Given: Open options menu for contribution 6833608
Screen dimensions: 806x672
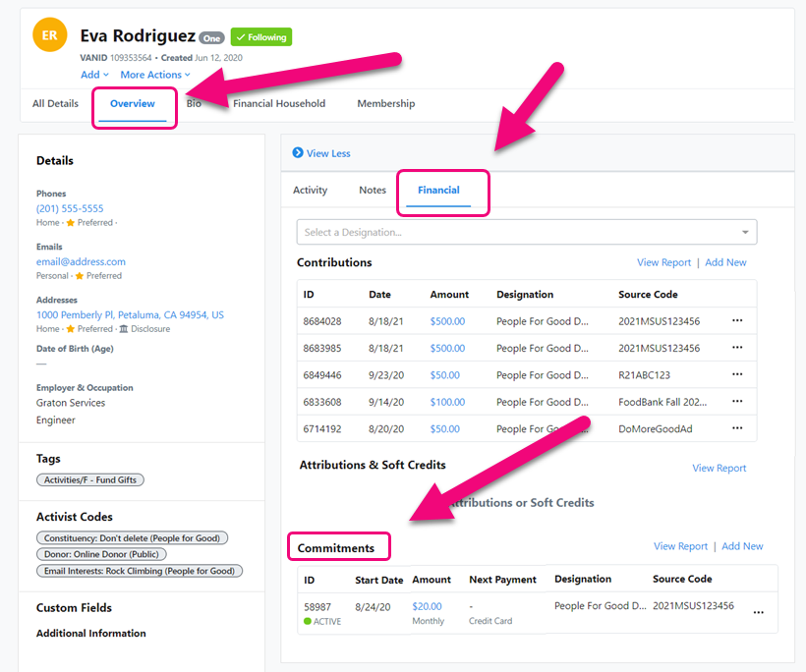Looking at the screenshot, I should pyautogui.click(x=737, y=401).
